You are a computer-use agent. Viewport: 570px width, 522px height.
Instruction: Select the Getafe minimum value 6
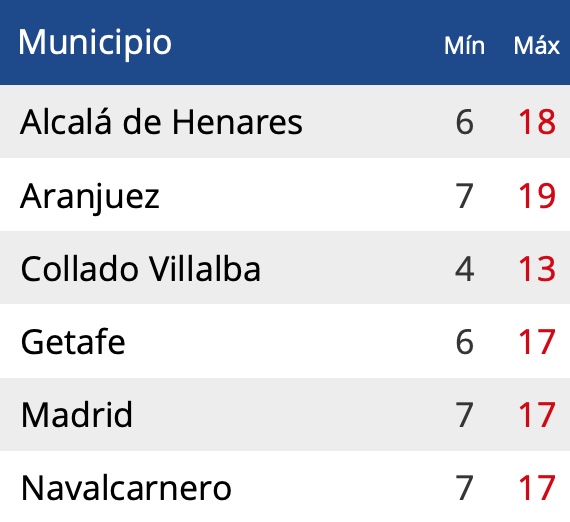pos(465,342)
